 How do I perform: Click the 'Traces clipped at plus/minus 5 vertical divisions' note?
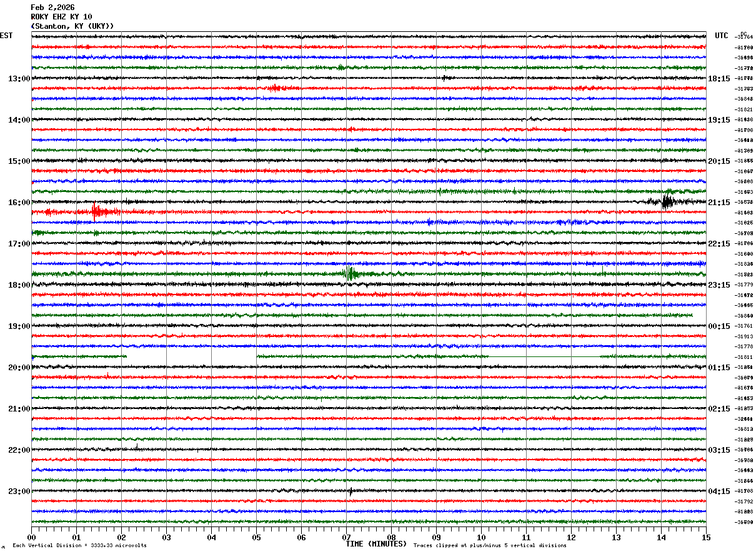pos(490,546)
